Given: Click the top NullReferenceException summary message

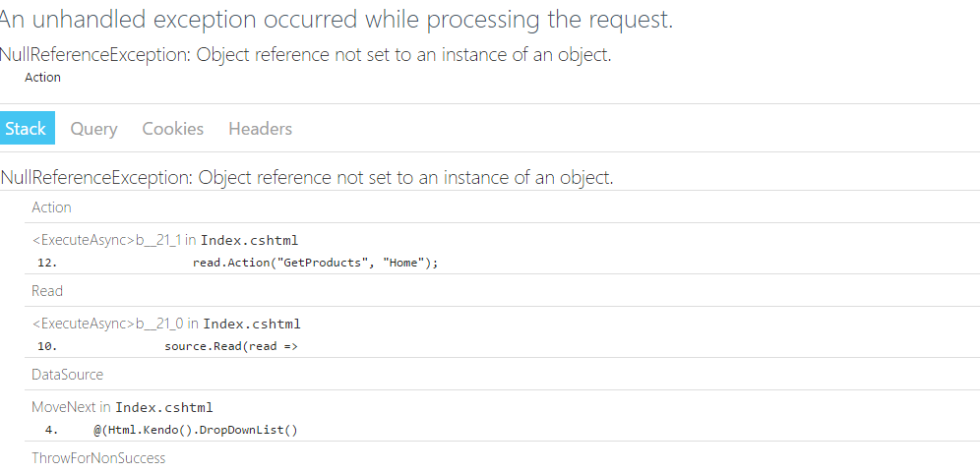Looking at the screenshot, I should (305, 55).
